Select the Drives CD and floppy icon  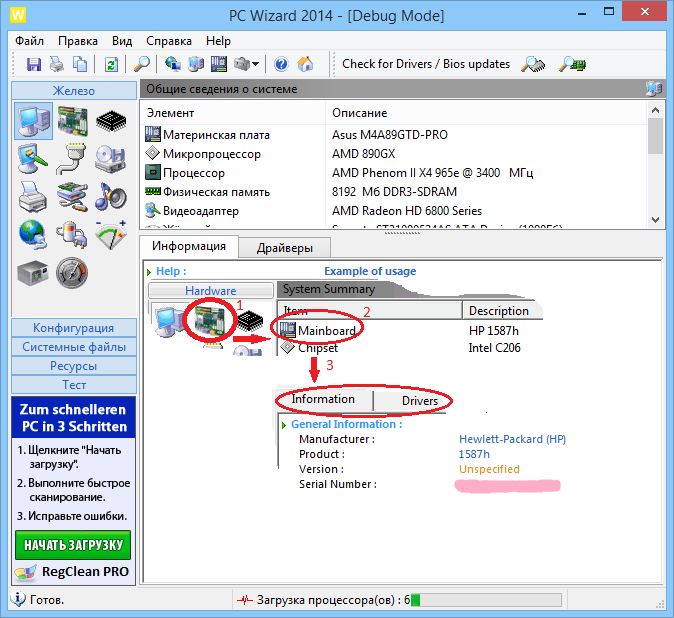(x=110, y=159)
